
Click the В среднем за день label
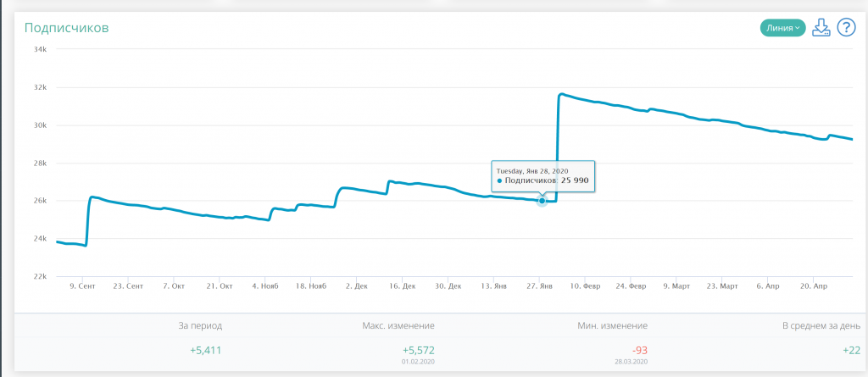821,325
